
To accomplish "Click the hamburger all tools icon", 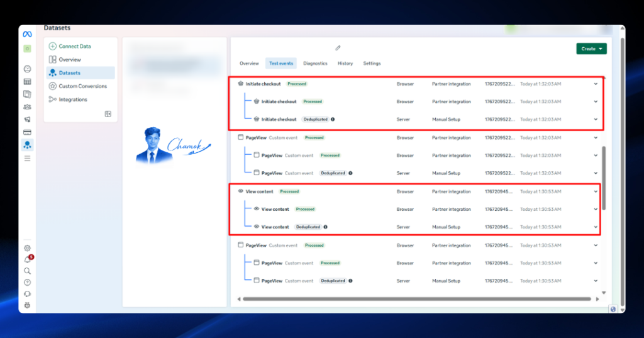I will click(27, 159).
